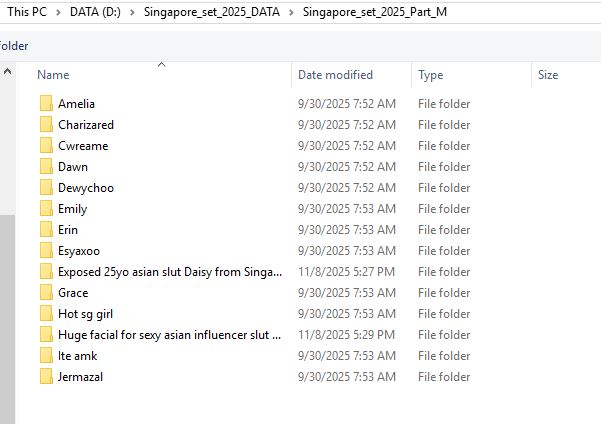The image size is (601, 424).
Task: Sort by the Size column header
Action: [548, 75]
